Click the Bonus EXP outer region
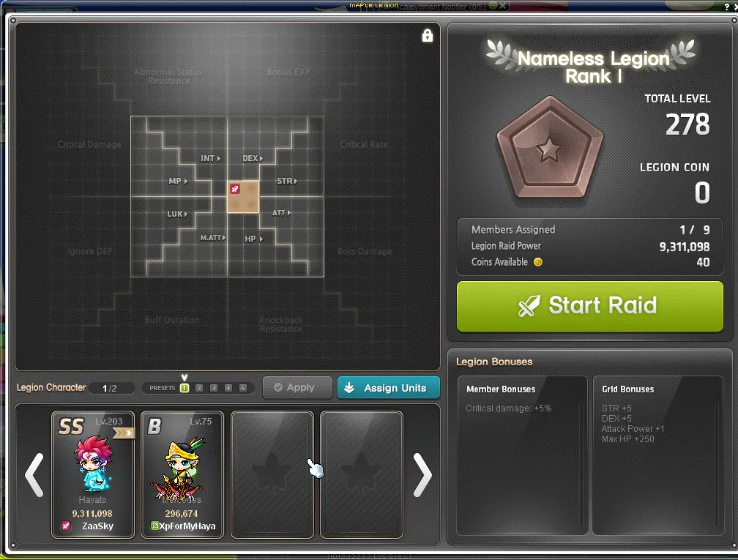Screen dimensions: 738x560 (x=288, y=72)
